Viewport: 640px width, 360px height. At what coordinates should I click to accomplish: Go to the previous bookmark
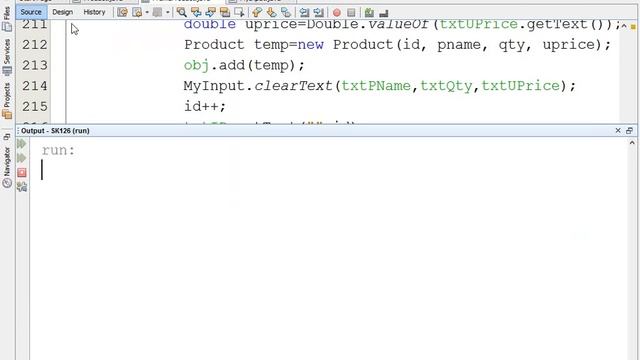[257, 12]
